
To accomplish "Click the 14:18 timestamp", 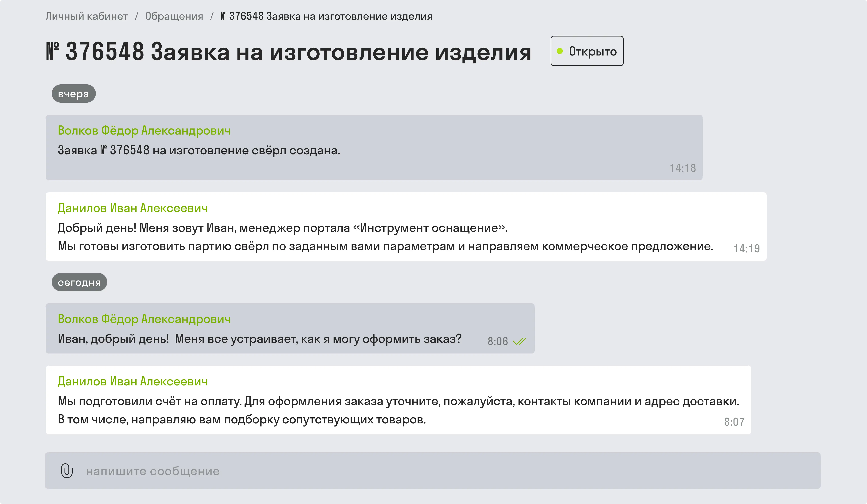I will (683, 168).
